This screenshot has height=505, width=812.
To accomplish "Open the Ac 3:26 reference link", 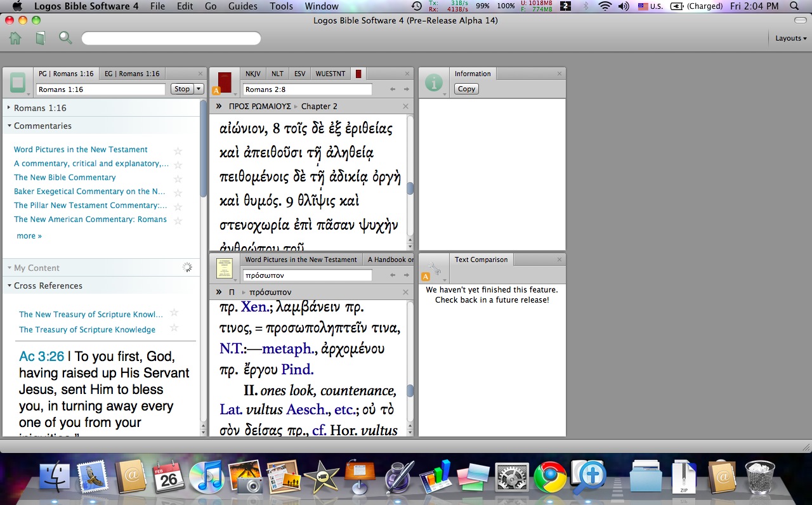I will pyautogui.click(x=42, y=357).
